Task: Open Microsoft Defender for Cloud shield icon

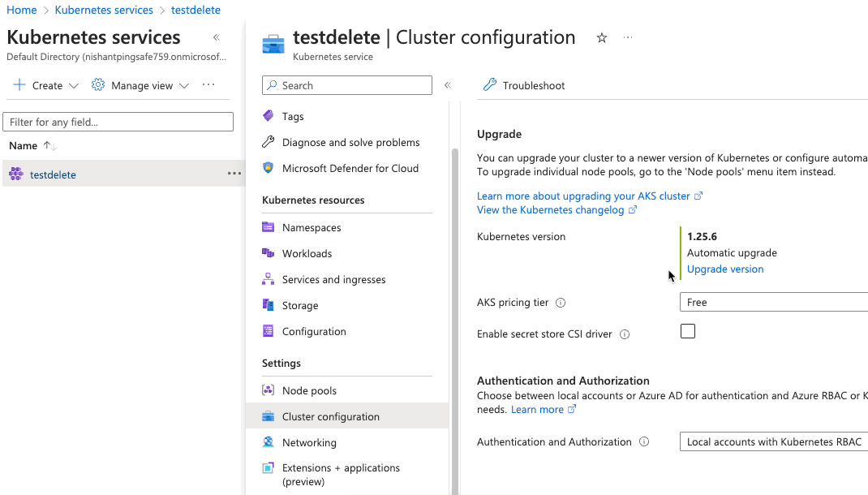Action: pos(269,168)
